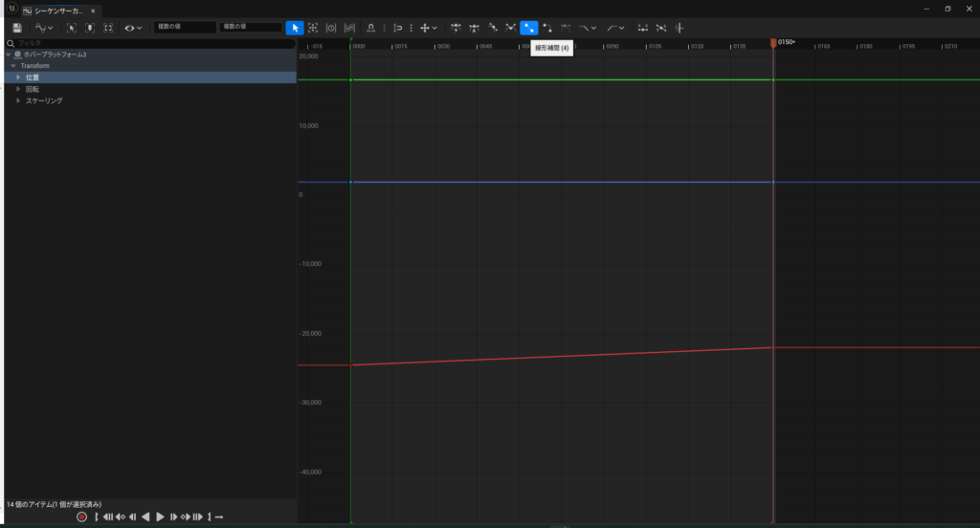
Task: Select the retime tool with clock icon
Action: [331, 28]
